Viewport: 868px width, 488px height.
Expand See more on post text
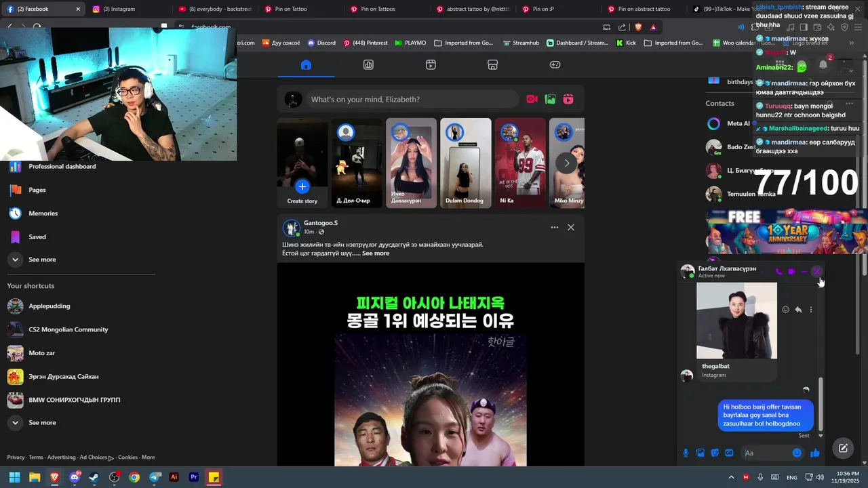point(376,253)
